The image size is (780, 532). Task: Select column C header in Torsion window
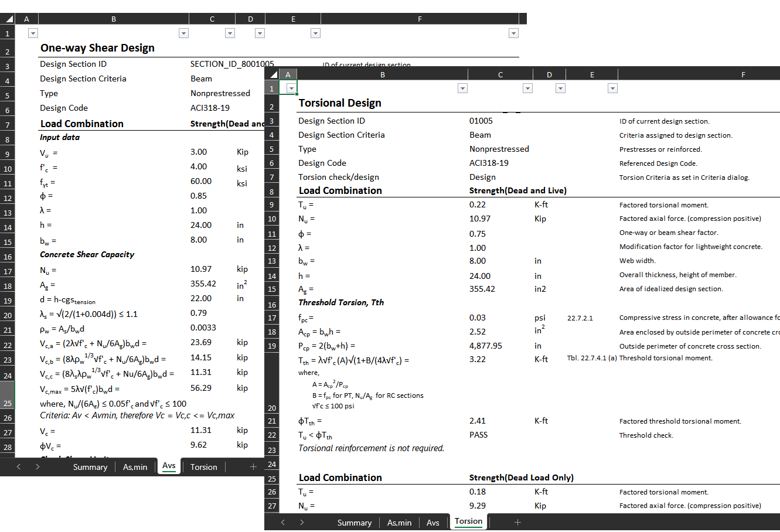[500, 74]
